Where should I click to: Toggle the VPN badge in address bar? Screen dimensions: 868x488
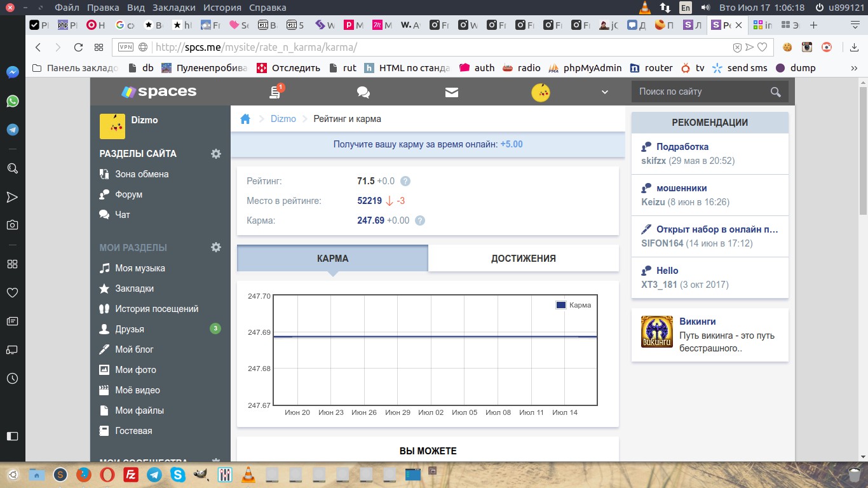(x=126, y=47)
